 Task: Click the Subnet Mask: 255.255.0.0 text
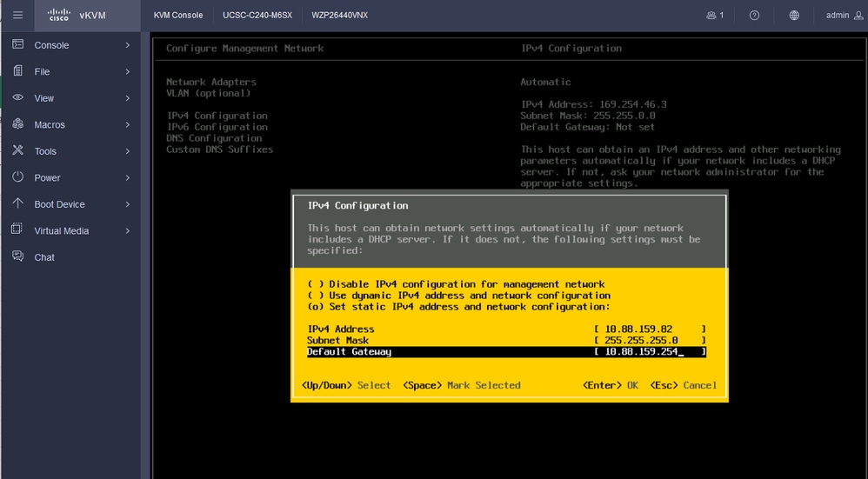587,116
